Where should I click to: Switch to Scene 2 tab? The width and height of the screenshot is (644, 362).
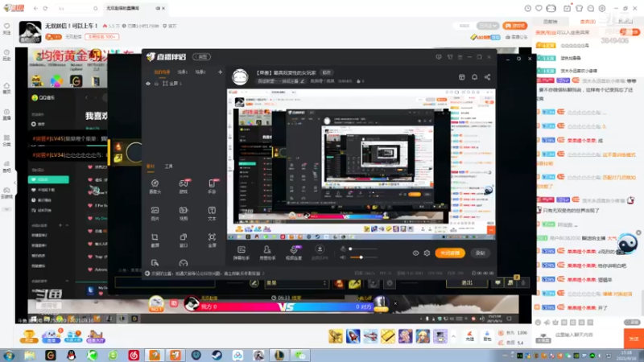(x=200, y=72)
